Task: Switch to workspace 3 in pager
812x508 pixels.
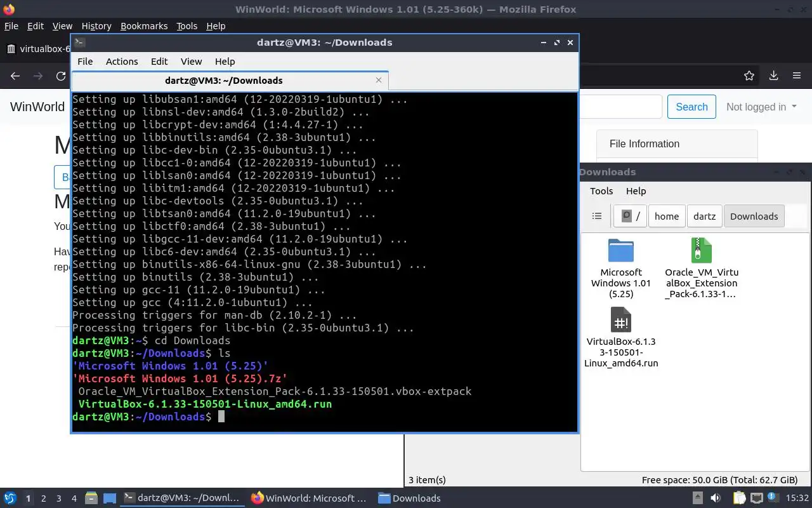Action: click(58, 498)
